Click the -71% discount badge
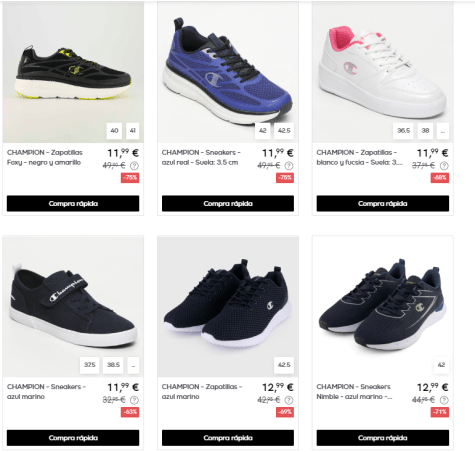Screen dimensions: 475x452 (440, 412)
